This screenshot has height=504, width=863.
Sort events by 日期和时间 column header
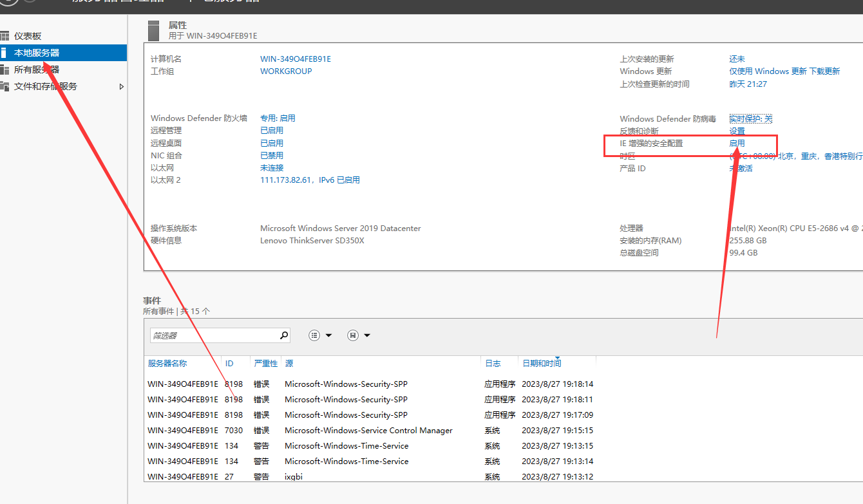[541, 363]
